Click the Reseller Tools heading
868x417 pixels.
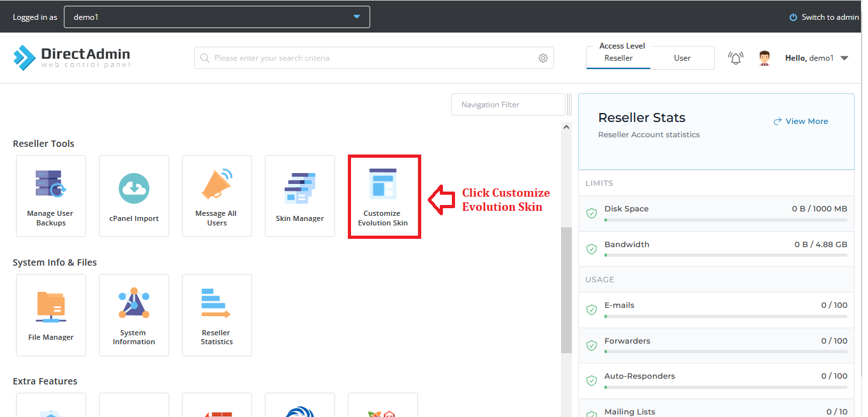(x=43, y=144)
